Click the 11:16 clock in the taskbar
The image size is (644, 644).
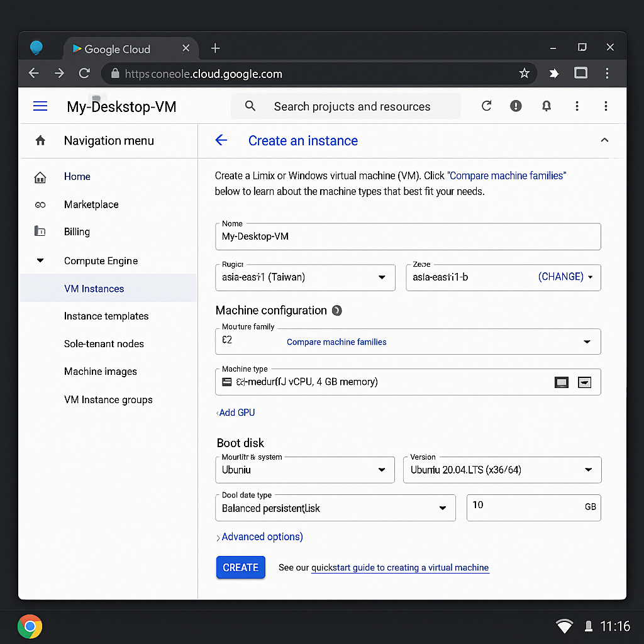click(615, 626)
